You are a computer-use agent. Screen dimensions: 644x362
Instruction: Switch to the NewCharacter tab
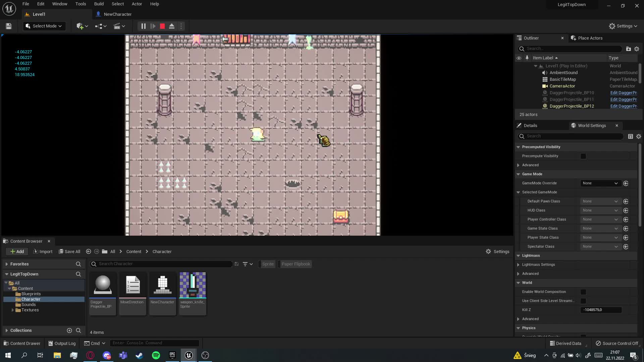pos(117,14)
